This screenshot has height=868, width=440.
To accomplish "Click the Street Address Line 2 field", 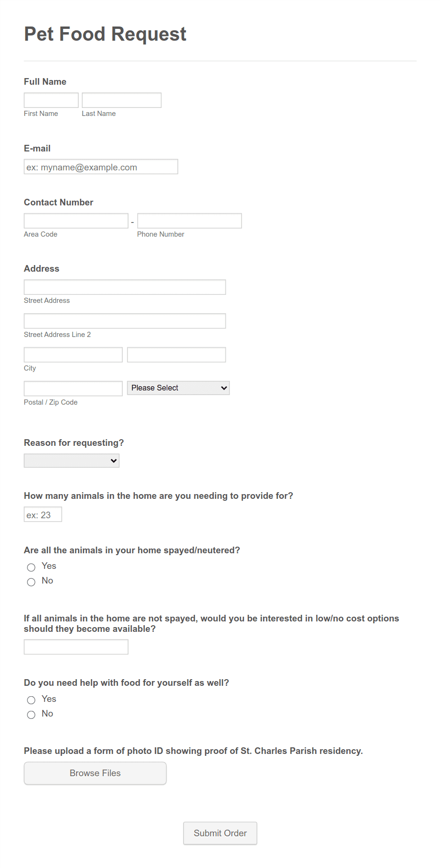I will [x=124, y=320].
